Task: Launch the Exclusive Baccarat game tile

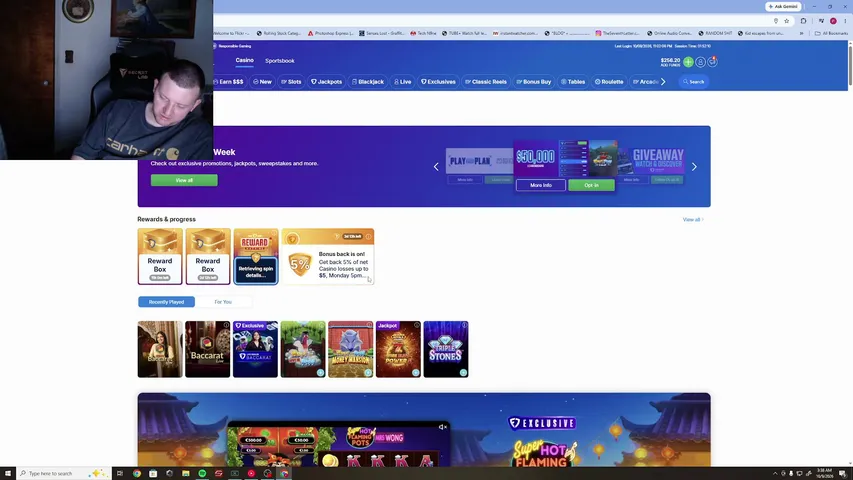Action: tap(255, 349)
